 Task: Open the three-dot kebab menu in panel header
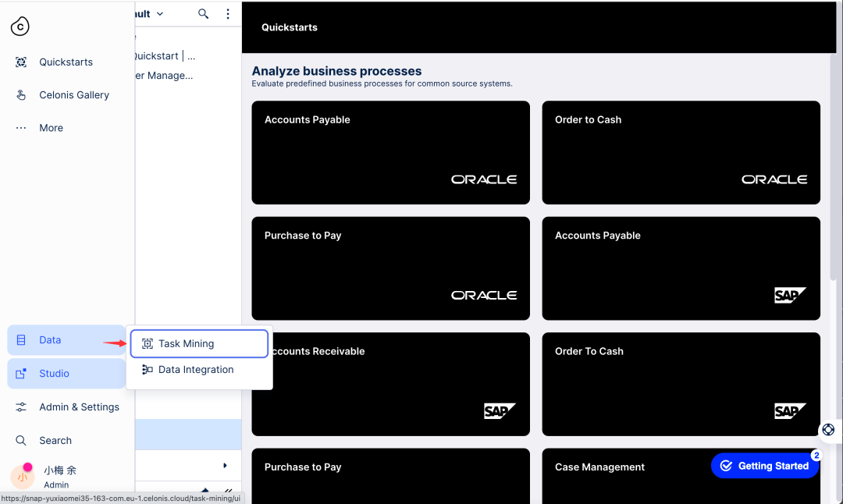(x=228, y=14)
